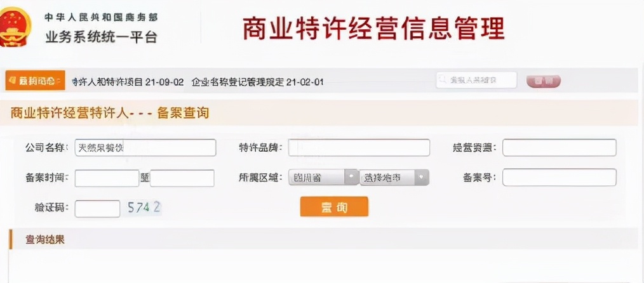This screenshot has height=283, width=644.
Task: Click the national emblem logo
Action: coord(15,27)
